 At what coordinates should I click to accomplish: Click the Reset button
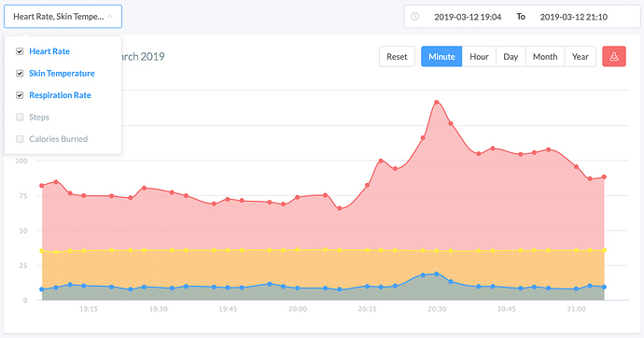pos(397,56)
